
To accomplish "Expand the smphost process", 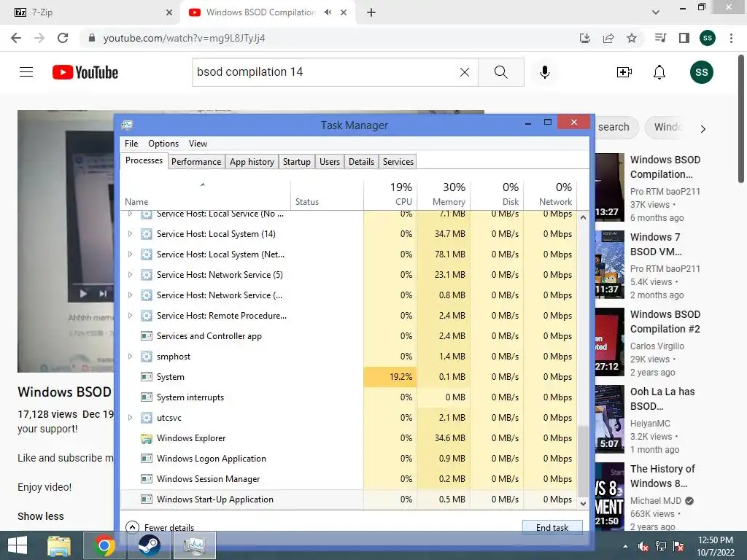I will click(130, 356).
